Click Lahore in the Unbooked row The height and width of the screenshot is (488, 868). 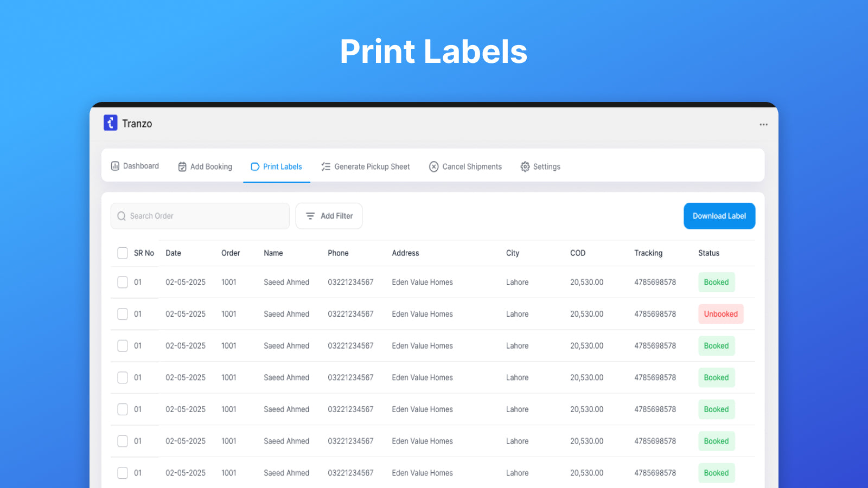[518, 314]
